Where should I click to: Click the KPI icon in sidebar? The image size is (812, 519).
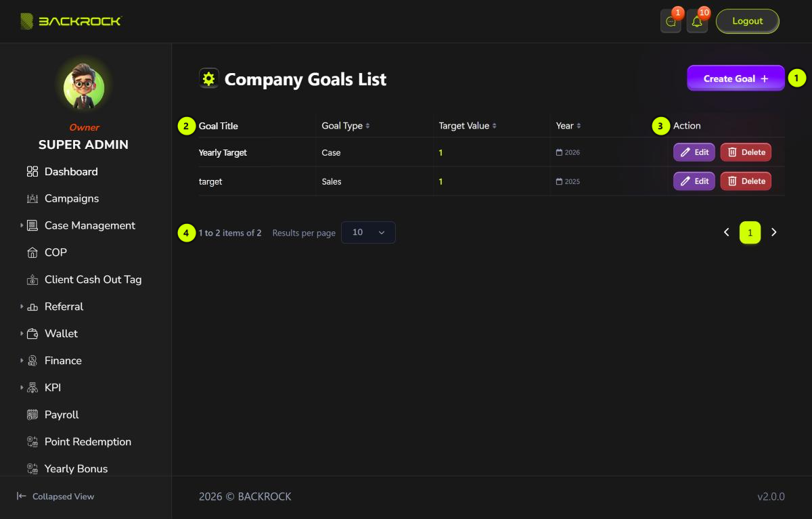click(32, 388)
